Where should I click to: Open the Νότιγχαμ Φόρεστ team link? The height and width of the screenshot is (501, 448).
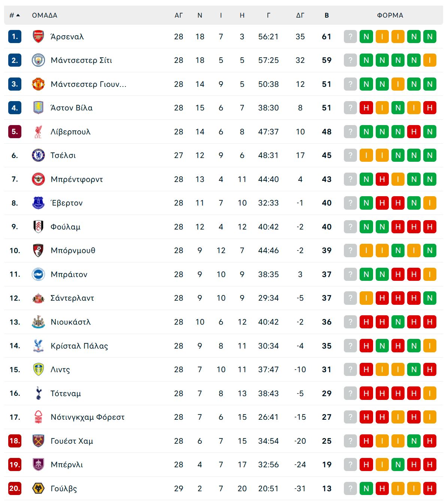point(88,417)
